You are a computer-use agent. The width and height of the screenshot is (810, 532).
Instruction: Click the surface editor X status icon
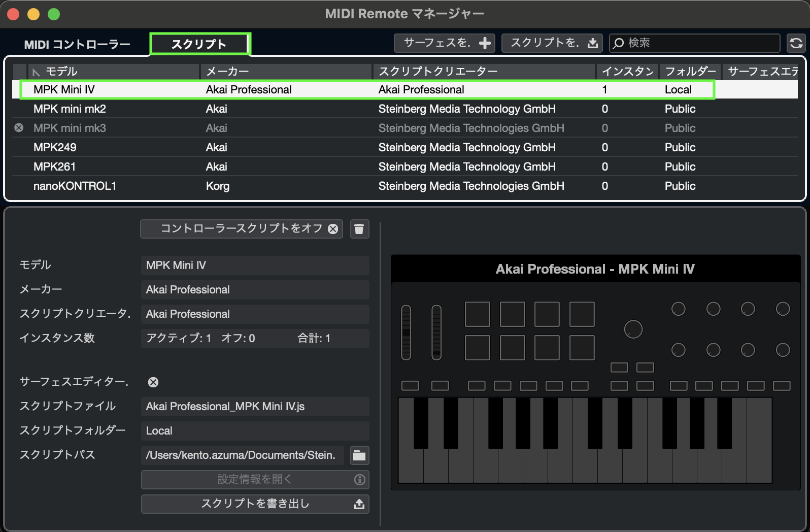pos(153,382)
